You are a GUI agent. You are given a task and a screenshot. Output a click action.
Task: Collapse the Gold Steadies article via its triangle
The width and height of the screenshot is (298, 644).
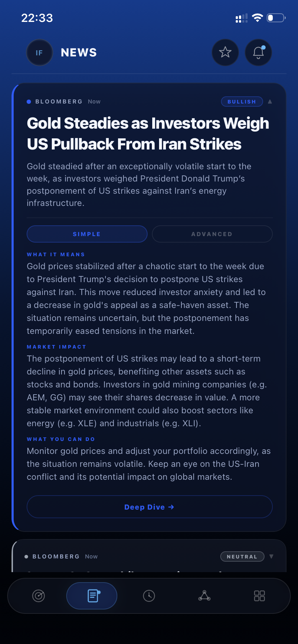point(270,101)
